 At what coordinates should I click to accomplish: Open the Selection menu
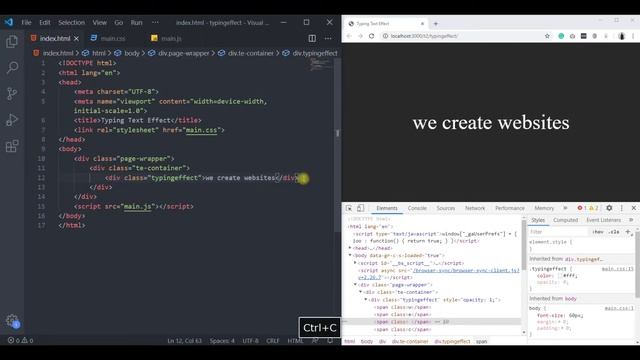71,22
